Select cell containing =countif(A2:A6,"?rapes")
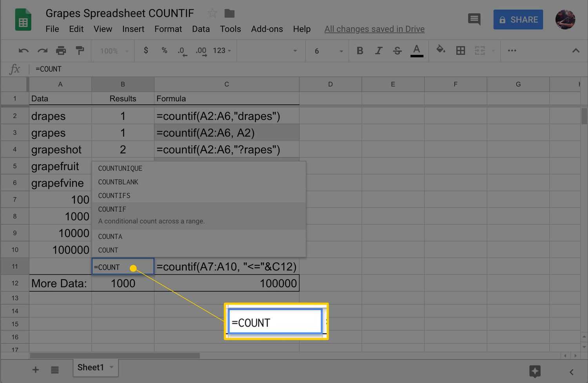The height and width of the screenshot is (383, 588). [227, 149]
